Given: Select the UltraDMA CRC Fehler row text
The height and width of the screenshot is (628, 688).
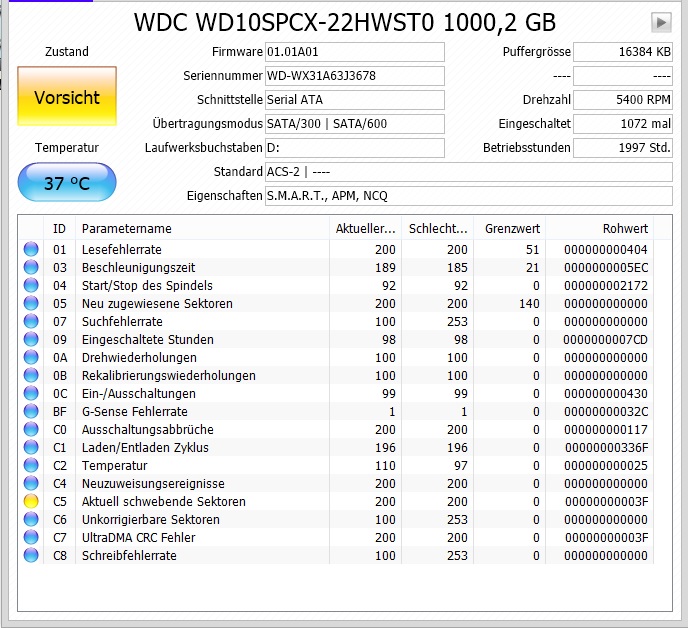Looking at the screenshot, I should (138, 537).
